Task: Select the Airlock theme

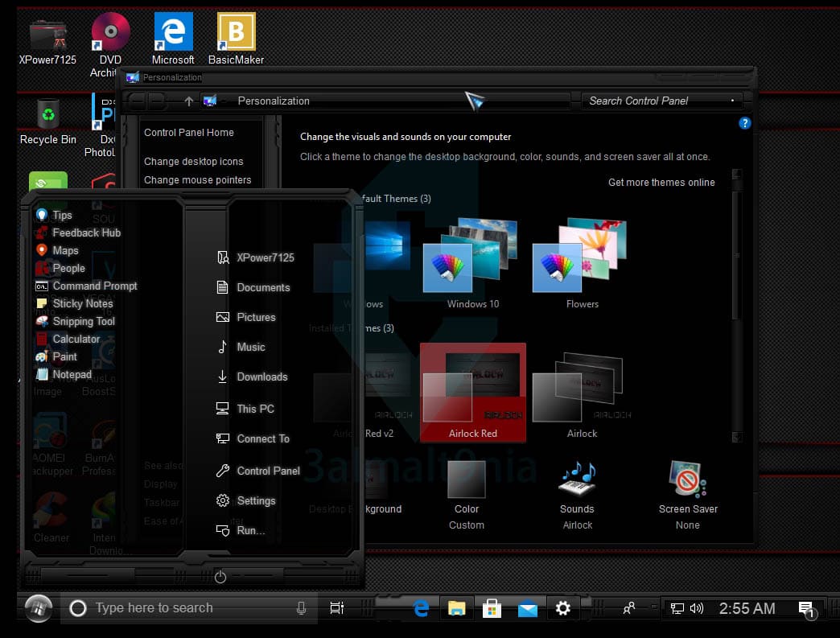Action: point(582,395)
